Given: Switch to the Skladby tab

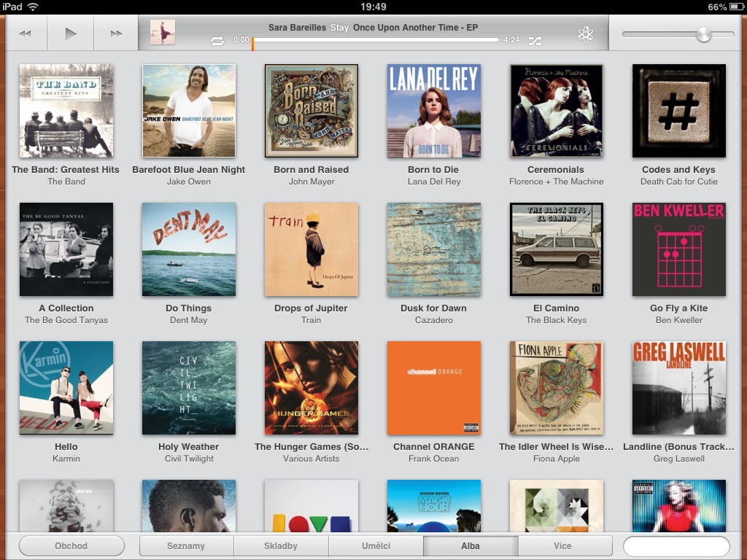Looking at the screenshot, I should pos(281,546).
